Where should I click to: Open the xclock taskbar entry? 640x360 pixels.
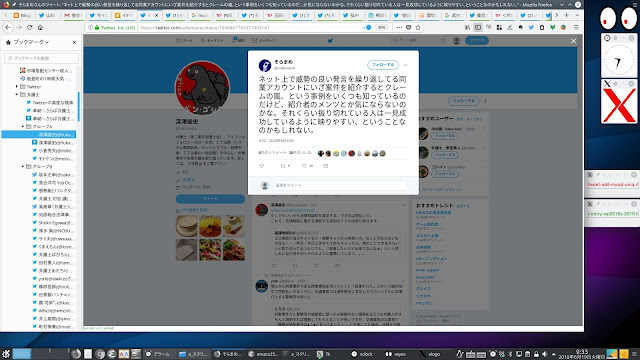(362, 354)
